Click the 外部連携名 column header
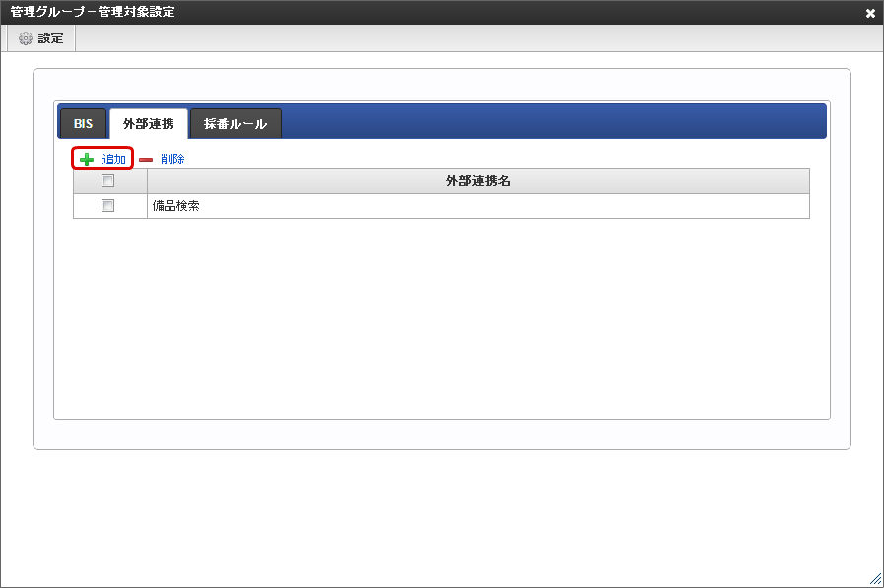 (x=478, y=181)
